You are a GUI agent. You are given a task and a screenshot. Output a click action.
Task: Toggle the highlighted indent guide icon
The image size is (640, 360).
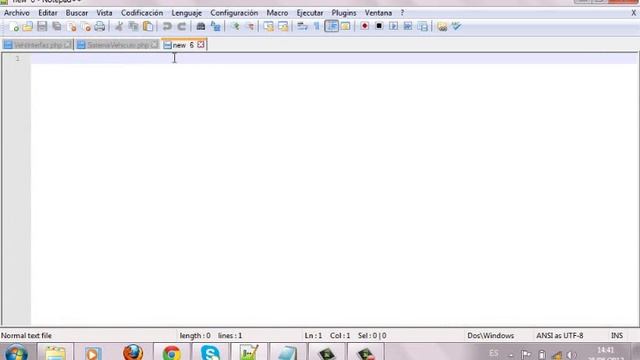click(x=331, y=27)
